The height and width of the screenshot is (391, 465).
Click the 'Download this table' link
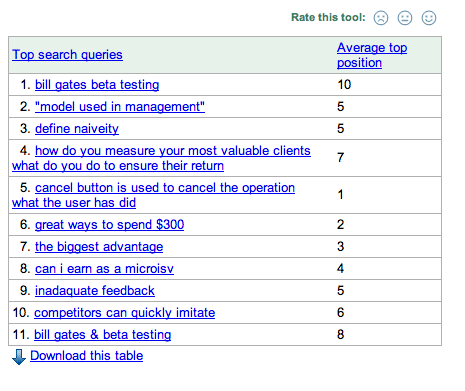87,356
